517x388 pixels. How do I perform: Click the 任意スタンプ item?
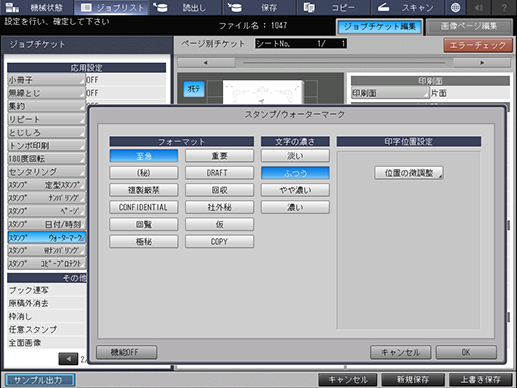[x=47, y=329]
